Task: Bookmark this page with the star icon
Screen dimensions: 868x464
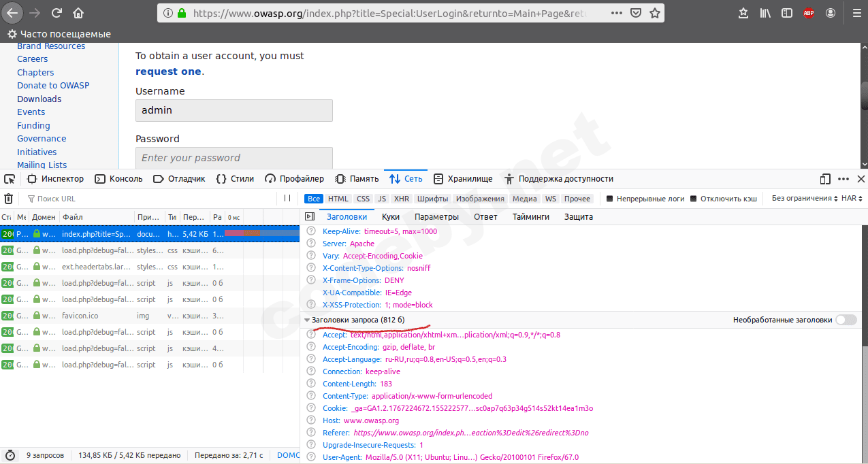Action: [654, 13]
